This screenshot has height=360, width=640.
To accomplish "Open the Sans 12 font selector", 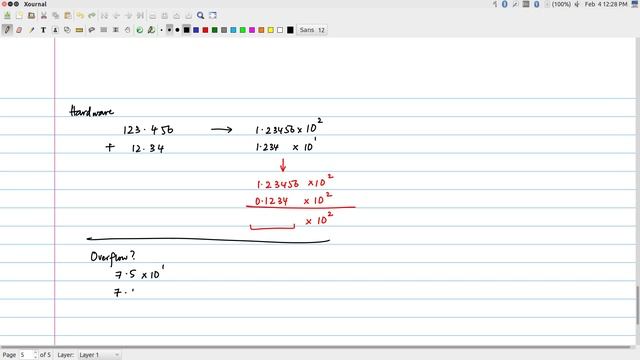I will click(312, 30).
